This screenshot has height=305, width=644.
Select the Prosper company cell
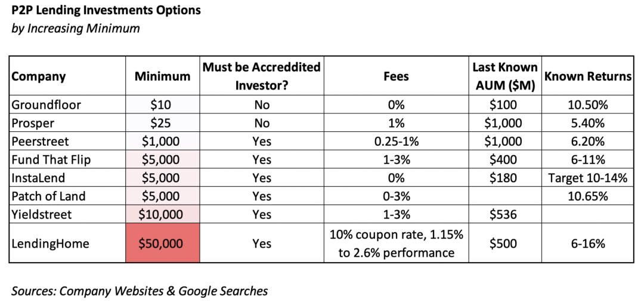pyautogui.click(x=32, y=124)
